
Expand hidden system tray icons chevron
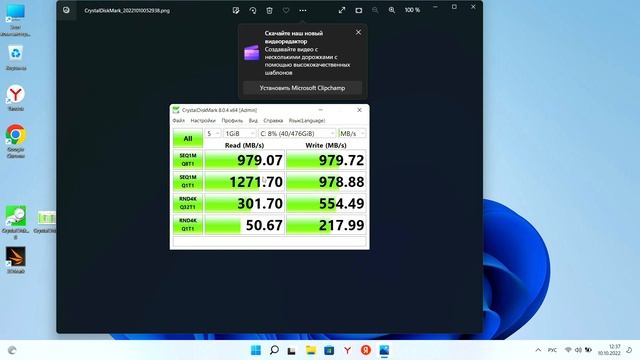[x=538, y=350]
